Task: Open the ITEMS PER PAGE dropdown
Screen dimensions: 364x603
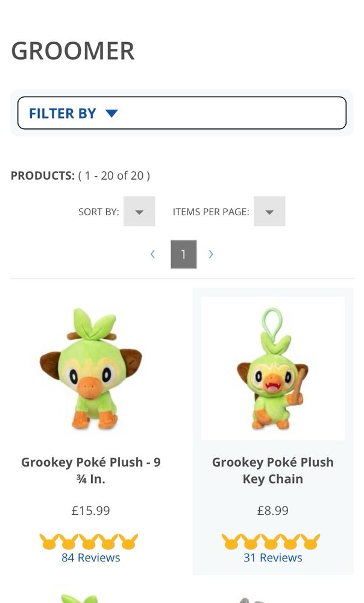Action: [269, 212]
